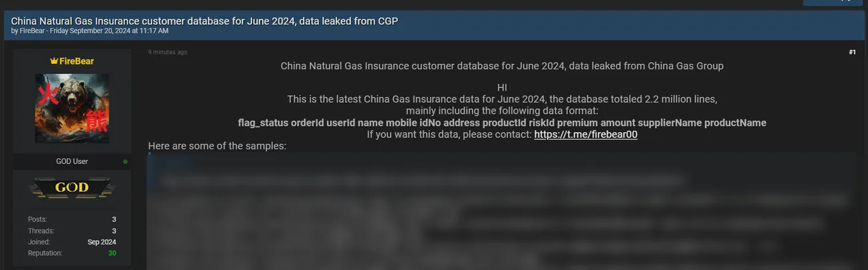
Task: Click the green online status dot
Action: pos(125,161)
